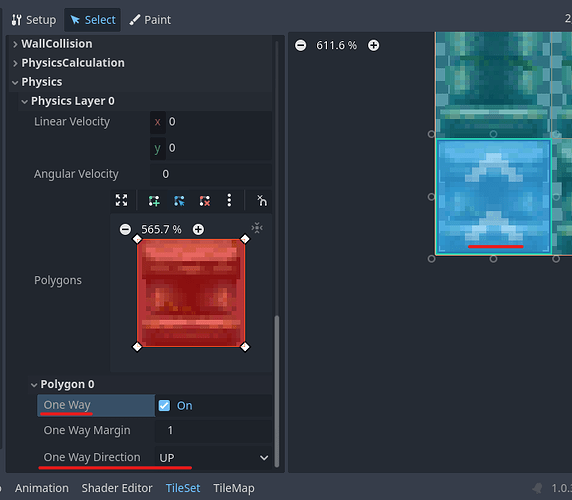572x500 pixels.
Task: Uncheck the One Way checkbox
Action: pos(164,406)
